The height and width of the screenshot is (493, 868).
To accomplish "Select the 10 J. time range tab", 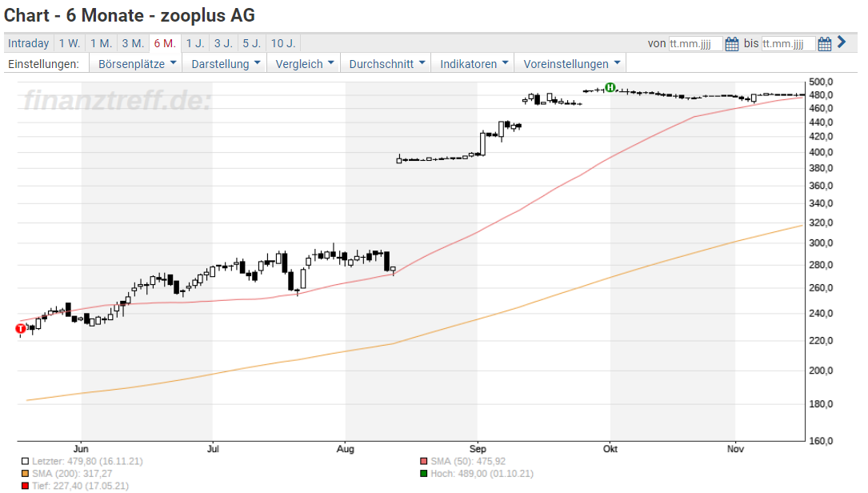I will pyautogui.click(x=283, y=43).
